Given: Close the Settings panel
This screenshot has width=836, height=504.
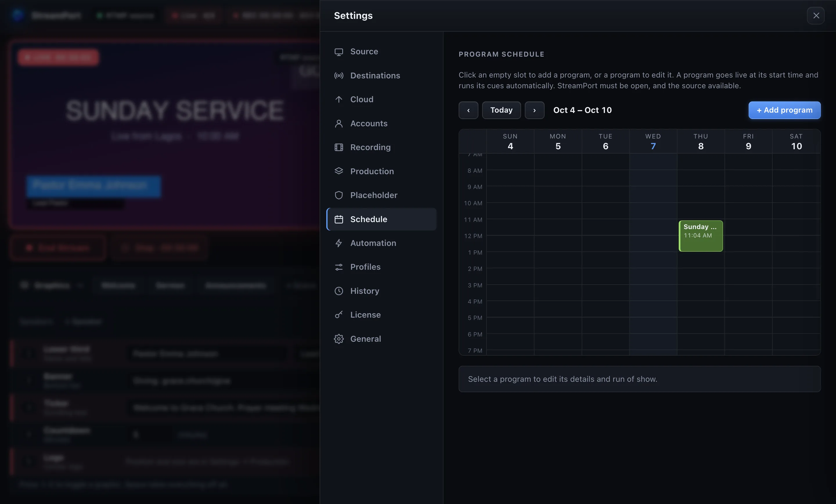Looking at the screenshot, I should [816, 16].
